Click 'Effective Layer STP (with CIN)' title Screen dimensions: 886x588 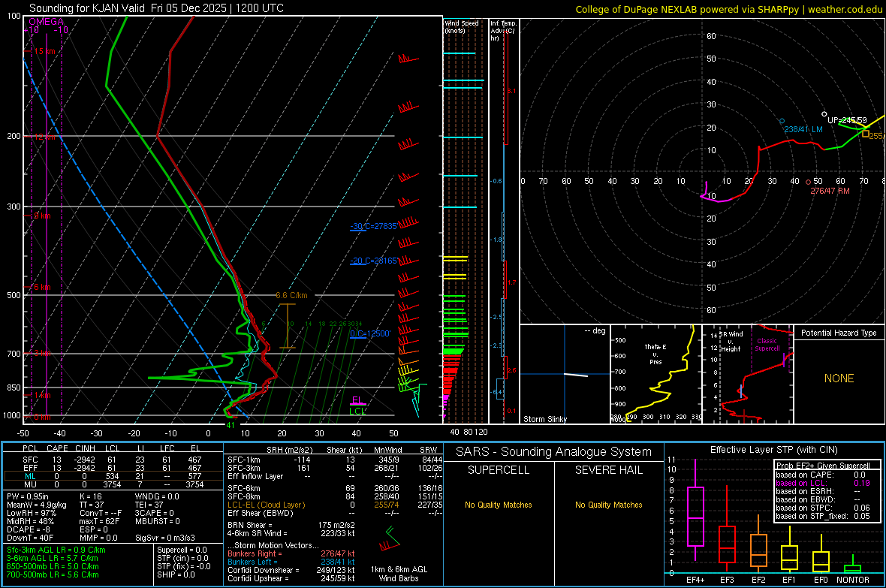tap(773, 450)
